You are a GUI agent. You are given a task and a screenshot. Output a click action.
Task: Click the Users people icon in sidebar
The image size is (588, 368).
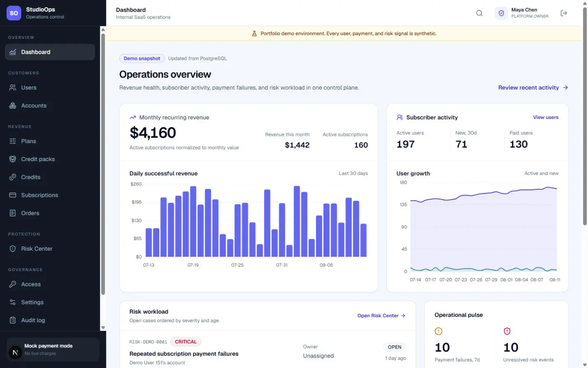(x=13, y=88)
